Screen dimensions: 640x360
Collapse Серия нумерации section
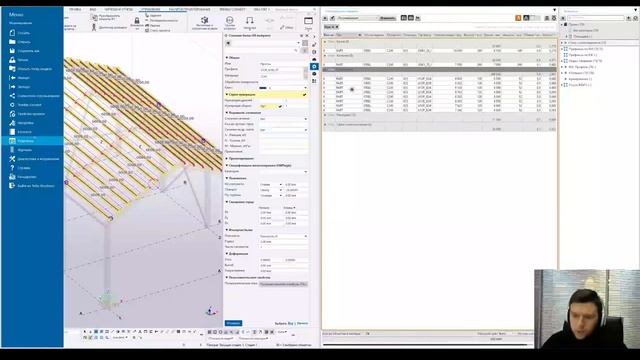pyautogui.click(x=227, y=94)
